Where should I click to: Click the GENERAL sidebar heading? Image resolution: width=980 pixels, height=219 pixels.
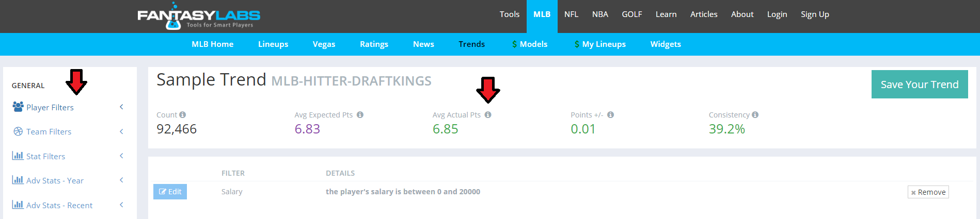coord(28,86)
